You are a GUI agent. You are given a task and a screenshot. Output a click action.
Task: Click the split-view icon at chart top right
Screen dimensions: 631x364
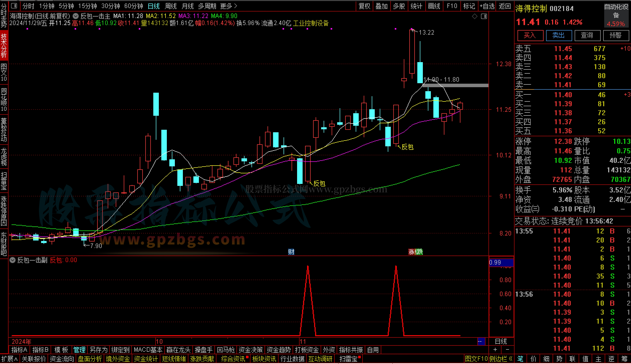click(x=484, y=17)
